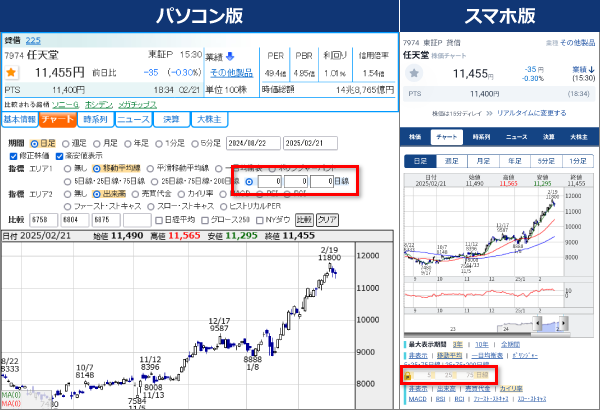The height and width of the screenshot is (410, 600).
Task: Click the 225 link next to 貸借
Action: pyautogui.click(x=33, y=40)
